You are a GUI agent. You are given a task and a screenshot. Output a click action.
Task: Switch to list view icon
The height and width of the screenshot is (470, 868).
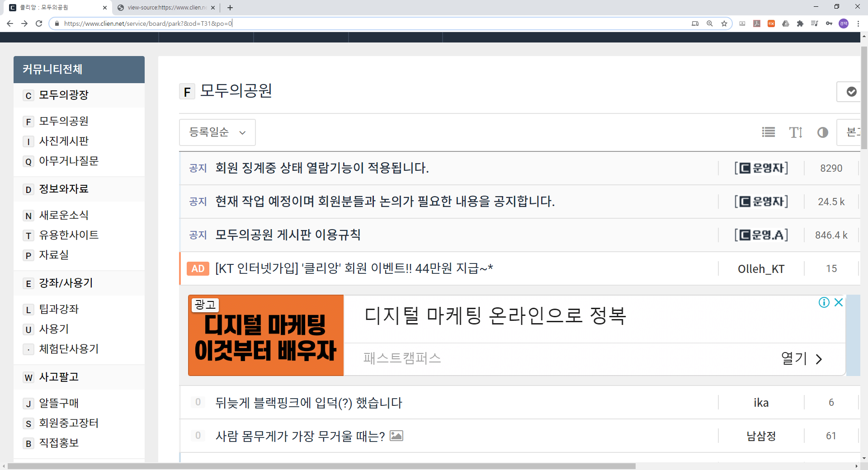(769, 132)
